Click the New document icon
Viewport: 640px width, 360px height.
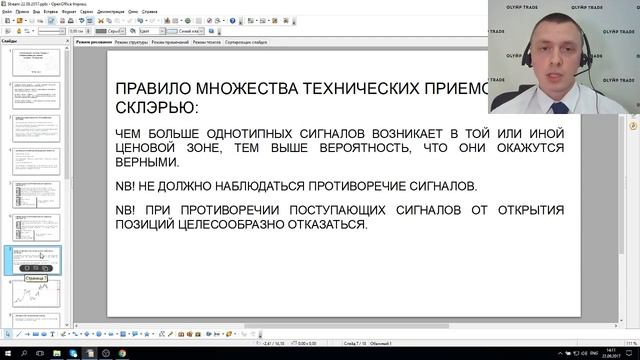[7, 20]
